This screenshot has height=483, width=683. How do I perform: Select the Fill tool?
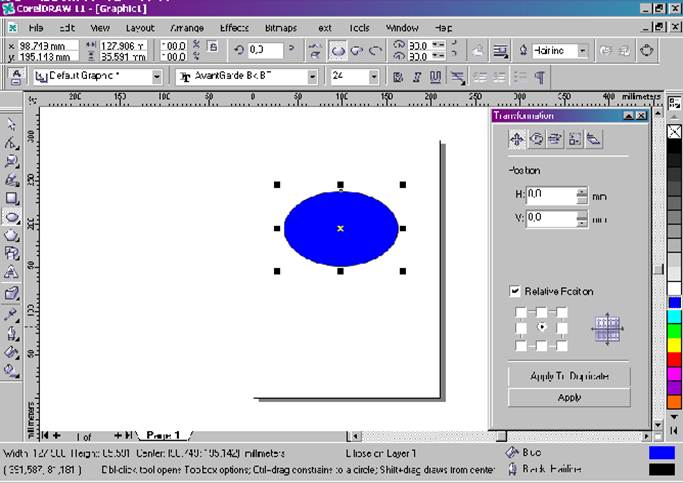click(11, 352)
